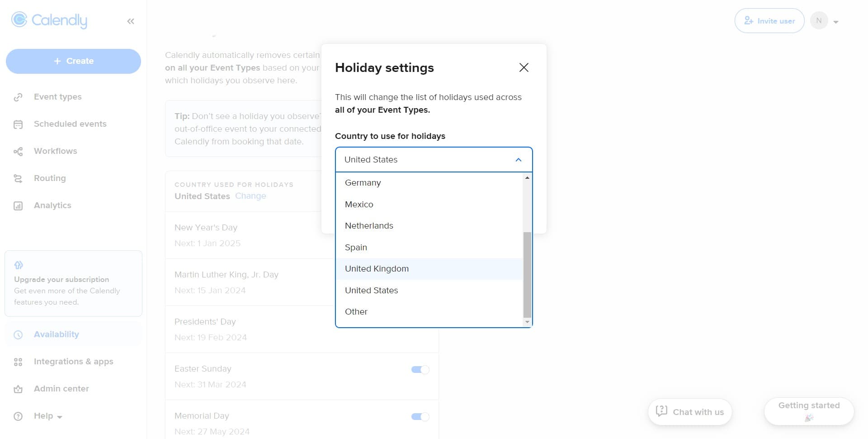Open Analytics chart icon
This screenshot has height=439, width=868.
coord(18,206)
